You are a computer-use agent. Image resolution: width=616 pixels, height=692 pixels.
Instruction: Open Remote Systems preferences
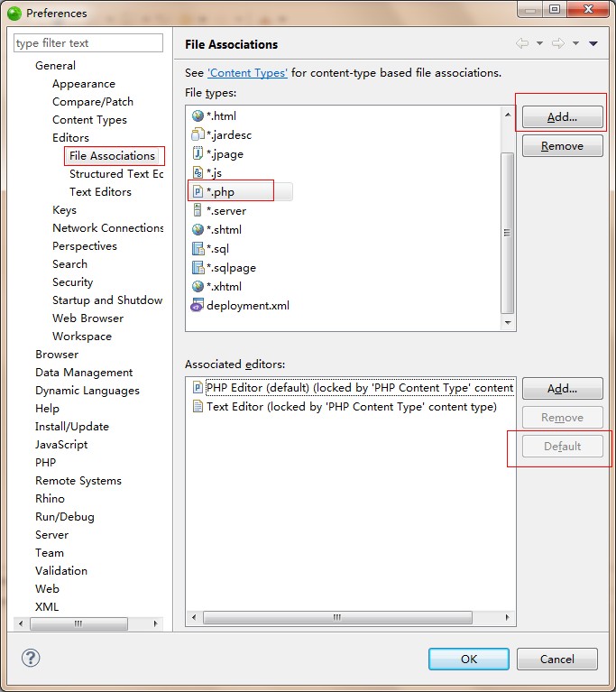[78, 481]
